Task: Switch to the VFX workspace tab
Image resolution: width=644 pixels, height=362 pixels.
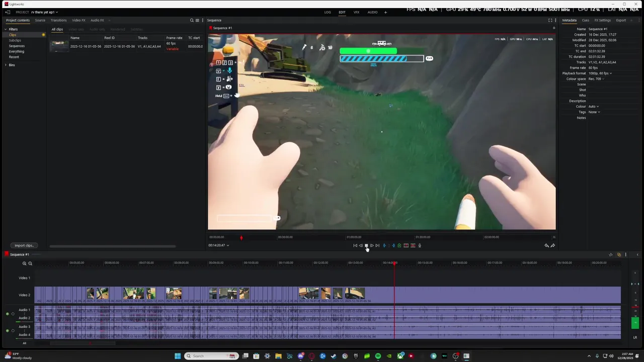Action: point(356,12)
